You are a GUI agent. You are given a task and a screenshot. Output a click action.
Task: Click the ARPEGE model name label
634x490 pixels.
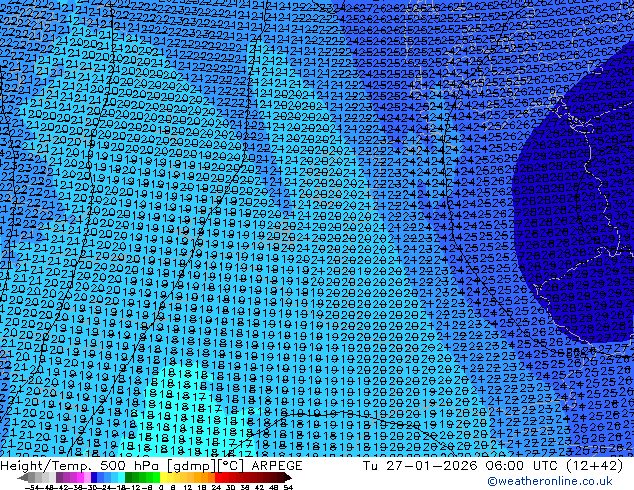coord(277,465)
